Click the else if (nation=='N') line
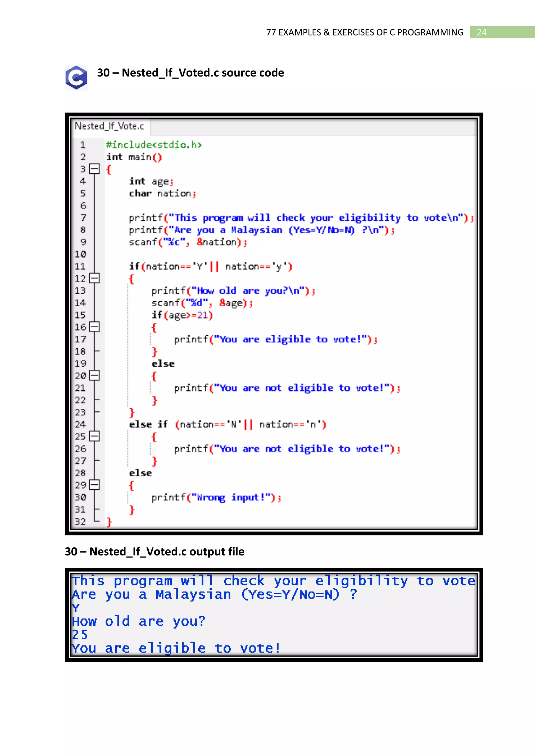This screenshot has height=756, width=535. coord(228,424)
